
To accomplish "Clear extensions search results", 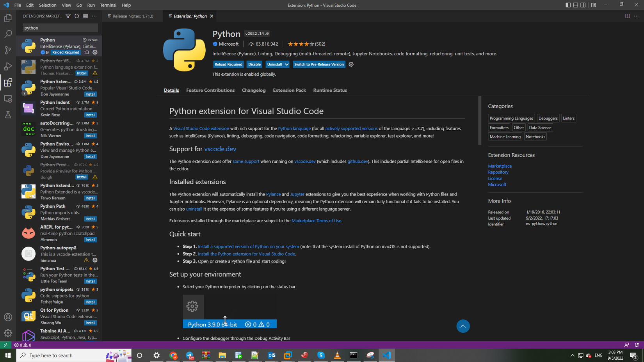I will point(85,16).
